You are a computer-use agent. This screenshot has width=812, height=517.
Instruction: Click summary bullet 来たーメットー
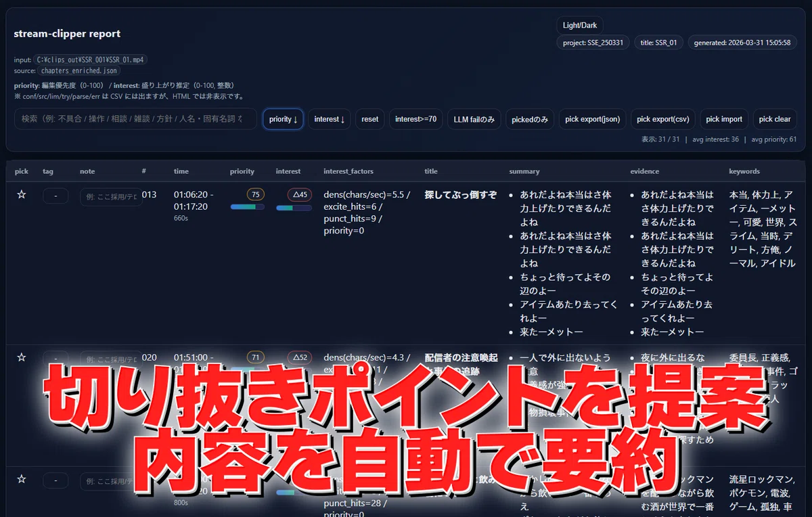tap(551, 332)
